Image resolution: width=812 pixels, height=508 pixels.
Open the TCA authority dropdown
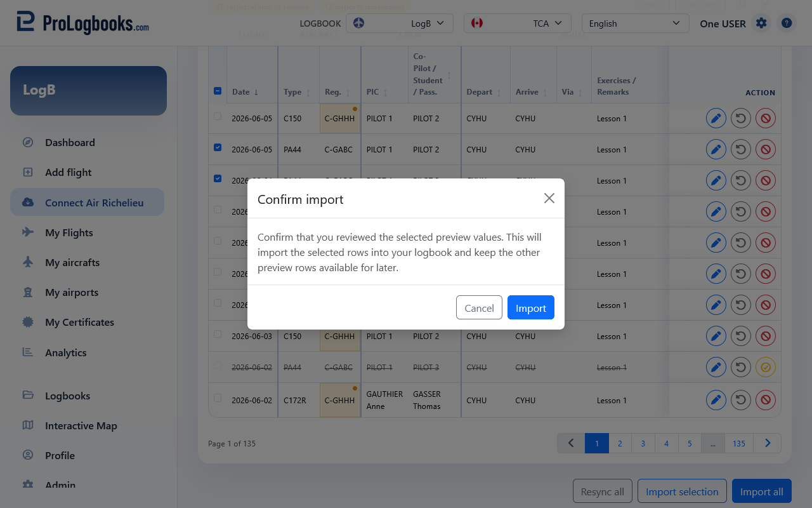click(x=518, y=23)
